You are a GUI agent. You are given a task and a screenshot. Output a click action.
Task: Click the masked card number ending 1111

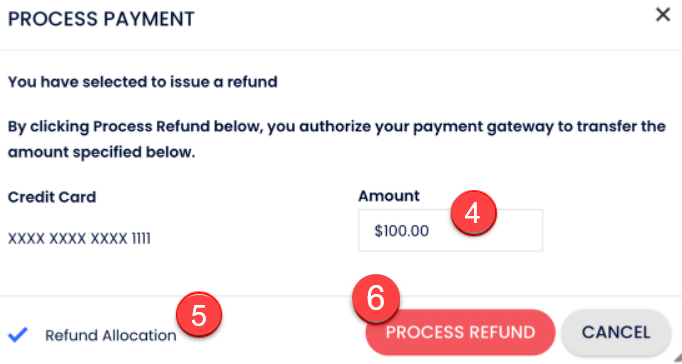(x=79, y=239)
